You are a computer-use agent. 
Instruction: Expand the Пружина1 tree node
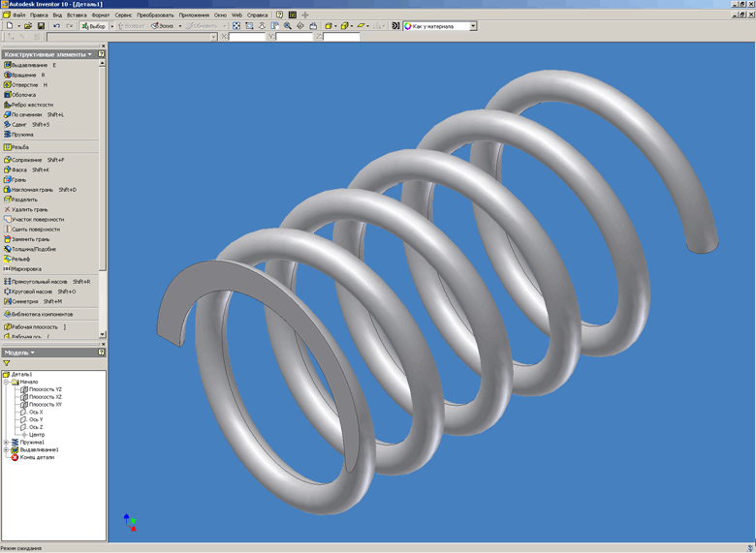(6, 443)
